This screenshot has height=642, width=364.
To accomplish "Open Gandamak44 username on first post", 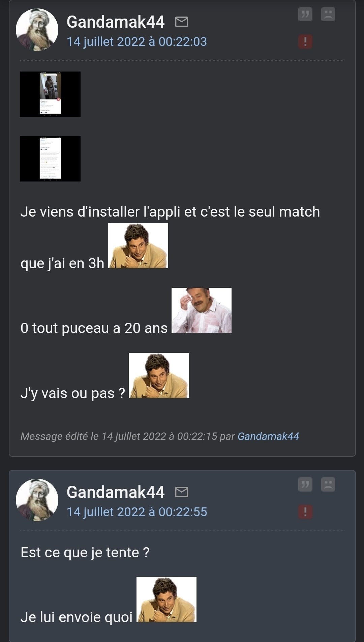I will pos(116,22).
